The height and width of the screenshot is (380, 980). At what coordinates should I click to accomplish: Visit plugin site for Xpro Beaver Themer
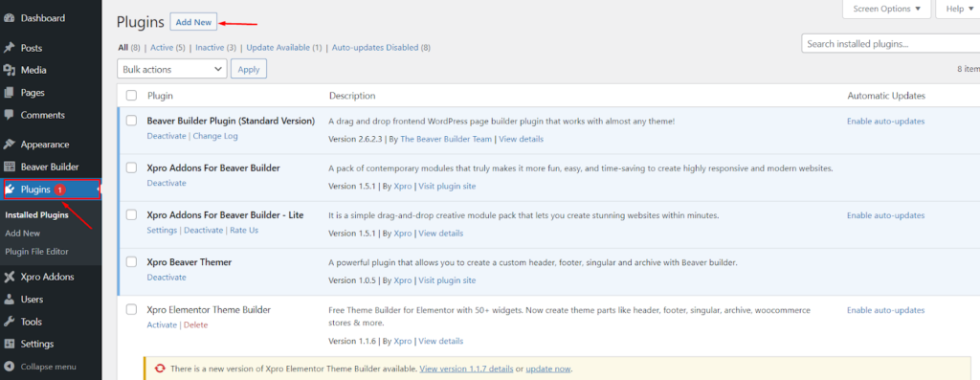(x=447, y=280)
